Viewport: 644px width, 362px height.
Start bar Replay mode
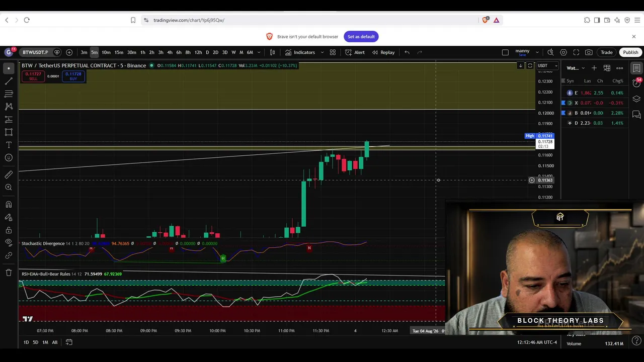tap(383, 52)
